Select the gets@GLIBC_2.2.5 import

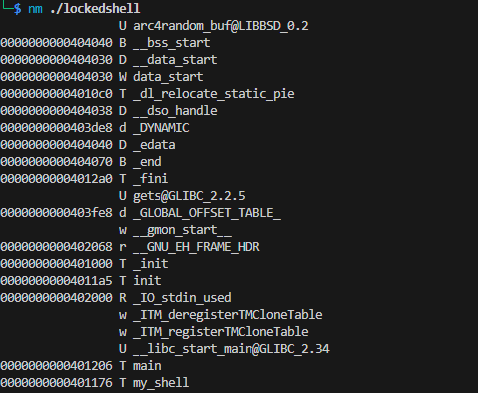189,196
